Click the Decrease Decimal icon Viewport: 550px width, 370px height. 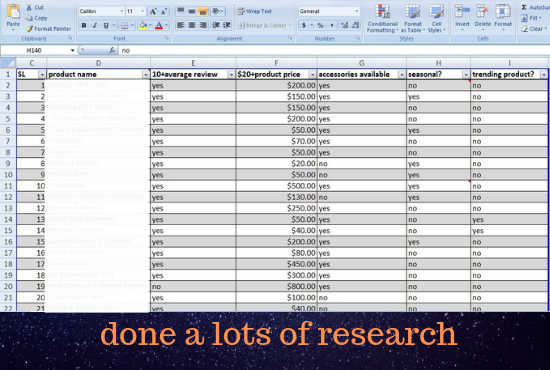356,25
